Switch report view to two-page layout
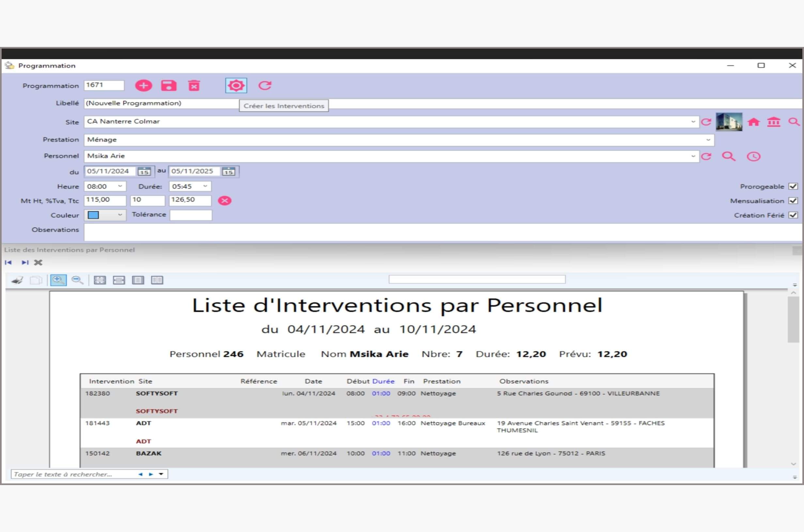 (157, 280)
